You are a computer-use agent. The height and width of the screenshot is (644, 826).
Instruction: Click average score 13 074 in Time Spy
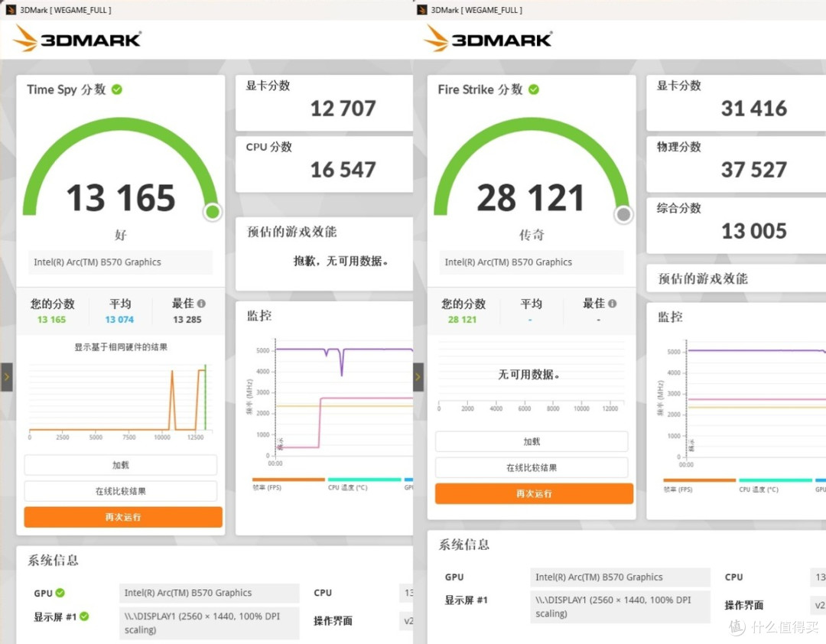[x=119, y=320]
